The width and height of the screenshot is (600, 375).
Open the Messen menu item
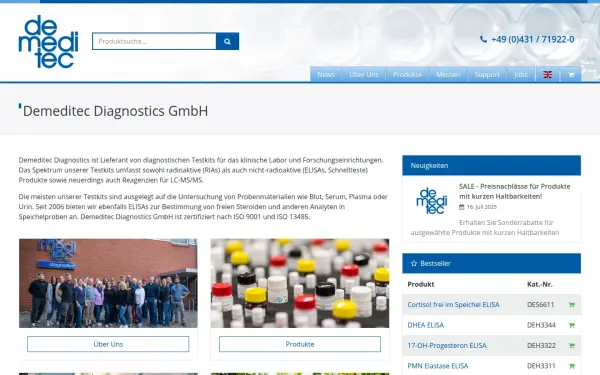pyautogui.click(x=448, y=75)
